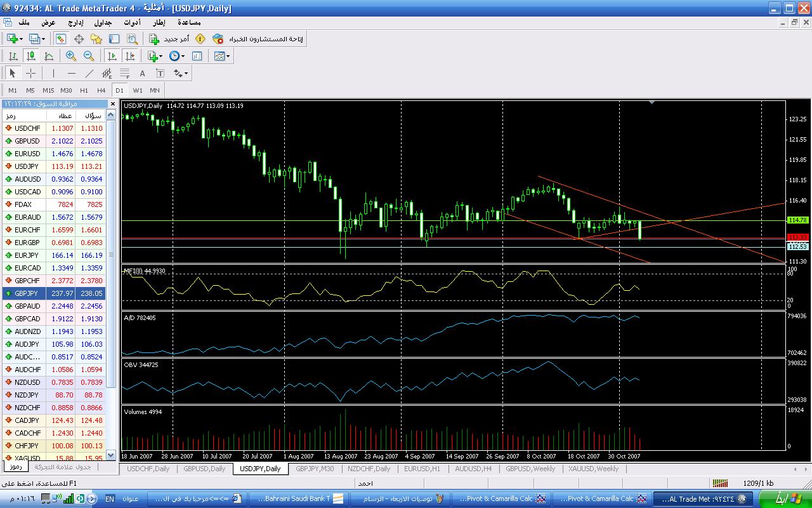Click the zoom out magnifier icon

[89, 56]
